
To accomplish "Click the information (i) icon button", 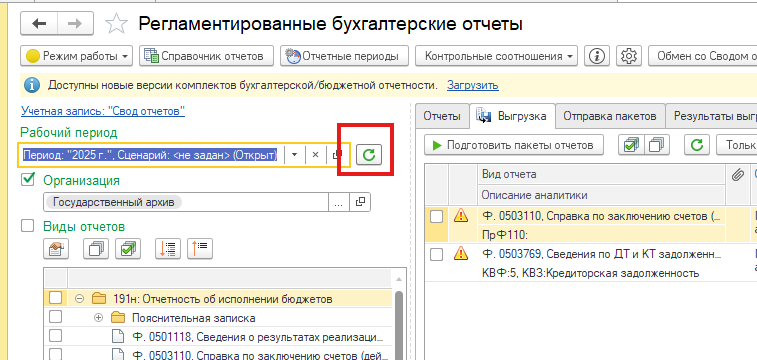I will pyautogui.click(x=597, y=56).
